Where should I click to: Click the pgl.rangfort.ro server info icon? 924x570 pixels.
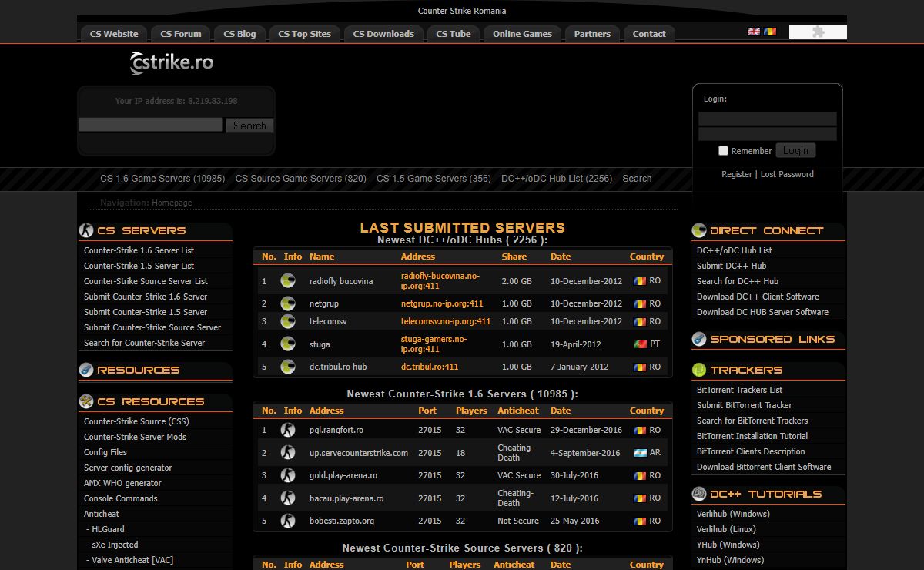coord(288,430)
